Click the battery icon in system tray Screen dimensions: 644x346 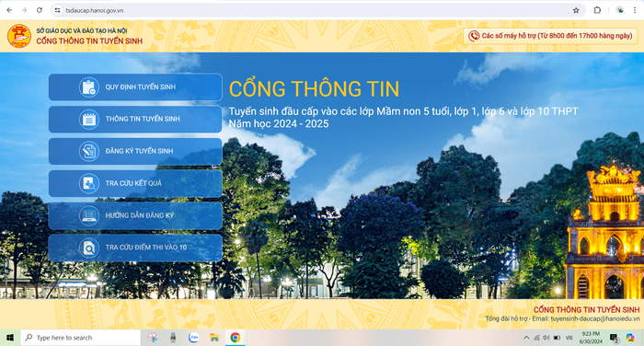pyautogui.click(x=557, y=338)
